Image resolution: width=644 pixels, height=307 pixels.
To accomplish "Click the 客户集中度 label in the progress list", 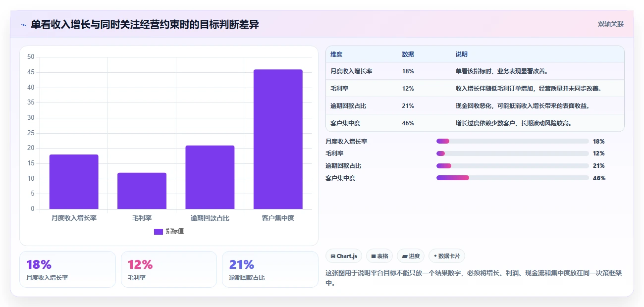I will point(340,178).
